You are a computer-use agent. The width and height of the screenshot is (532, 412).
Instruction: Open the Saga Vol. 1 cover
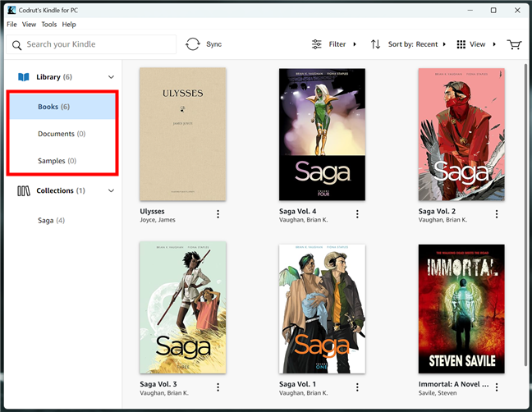[323, 309]
